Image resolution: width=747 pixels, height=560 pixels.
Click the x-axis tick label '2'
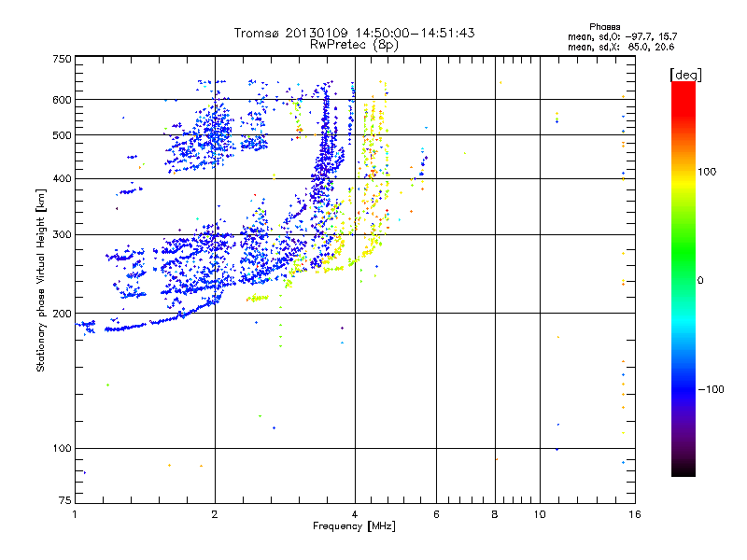pos(215,514)
